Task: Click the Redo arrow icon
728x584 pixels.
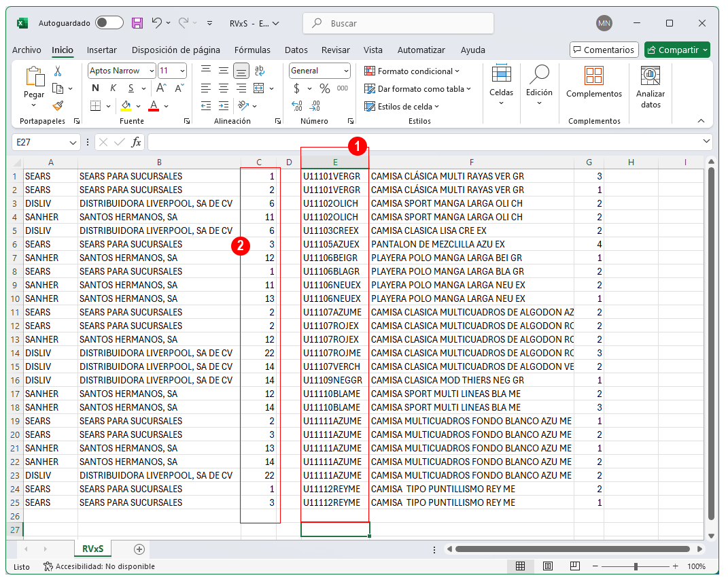Action: [184, 22]
